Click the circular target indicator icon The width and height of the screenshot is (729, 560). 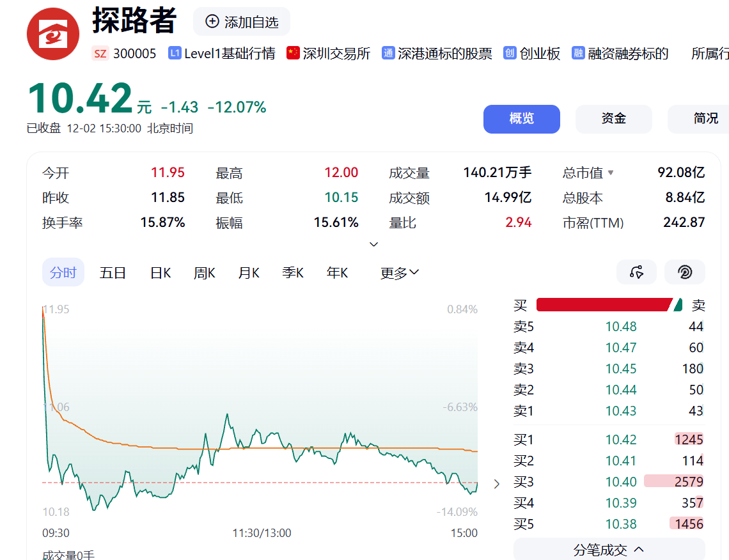click(684, 272)
